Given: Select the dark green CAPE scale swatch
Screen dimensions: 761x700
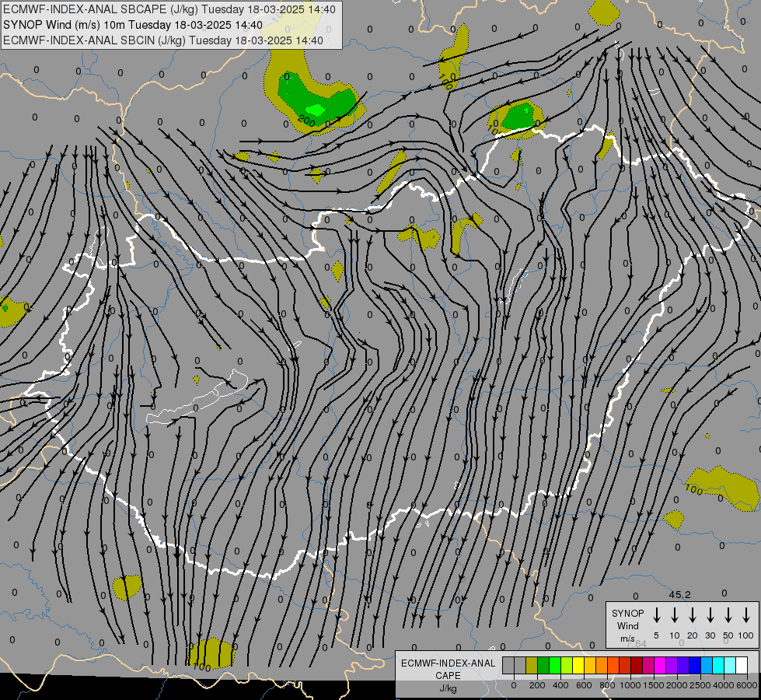Looking at the screenshot, I should point(543,665).
